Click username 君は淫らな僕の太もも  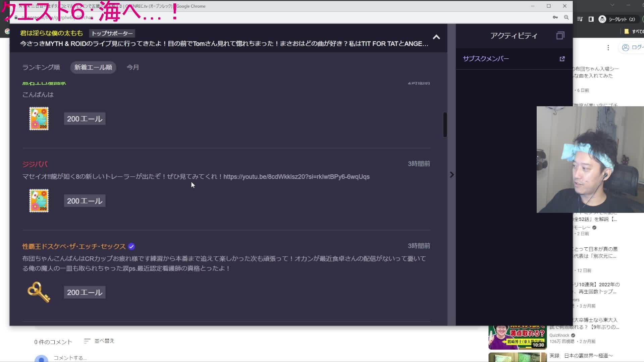click(51, 33)
